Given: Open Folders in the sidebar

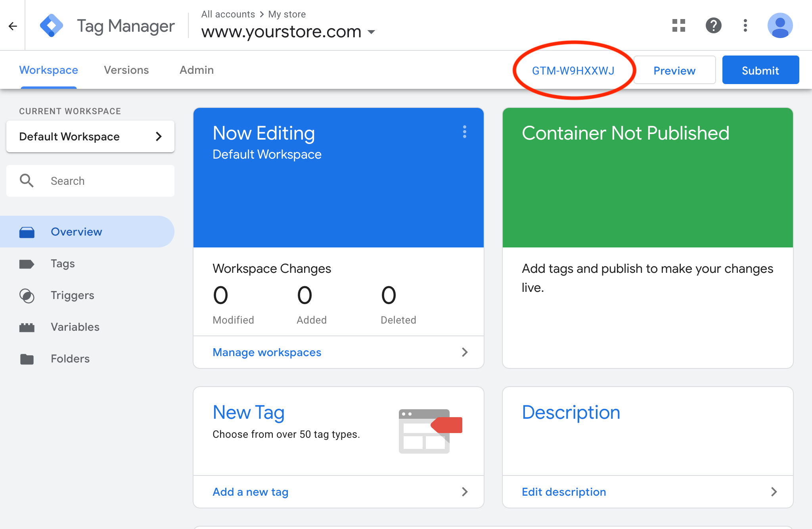Looking at the screenshot, I should [70, 359].
